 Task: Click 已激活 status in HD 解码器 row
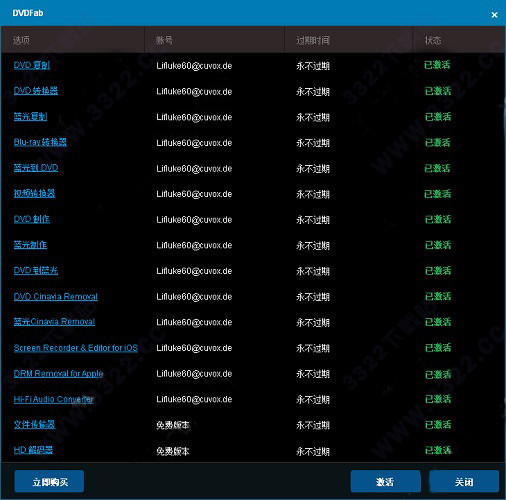tap(438, 450)
